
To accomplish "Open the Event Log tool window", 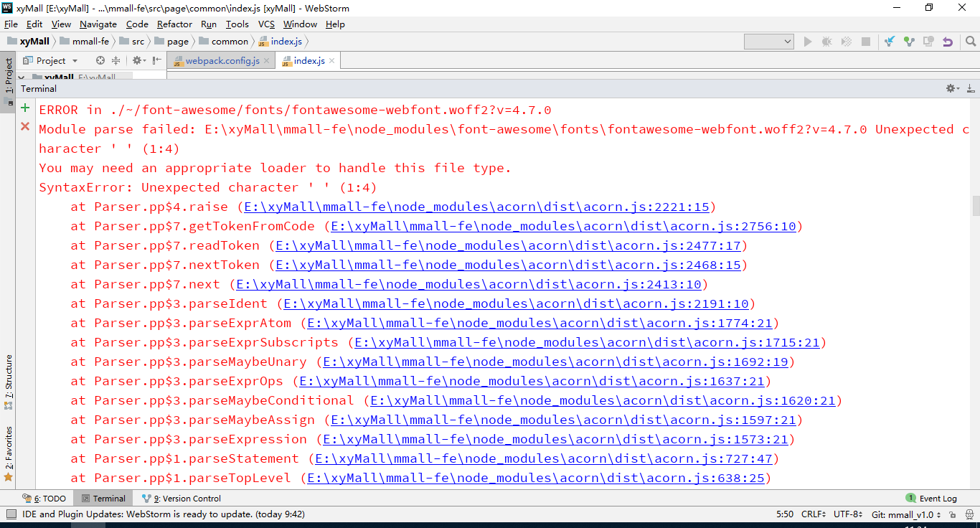I will point(931,499).
